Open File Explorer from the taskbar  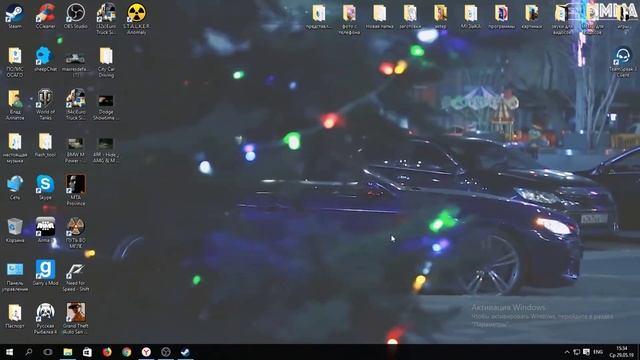coord(67,352)
